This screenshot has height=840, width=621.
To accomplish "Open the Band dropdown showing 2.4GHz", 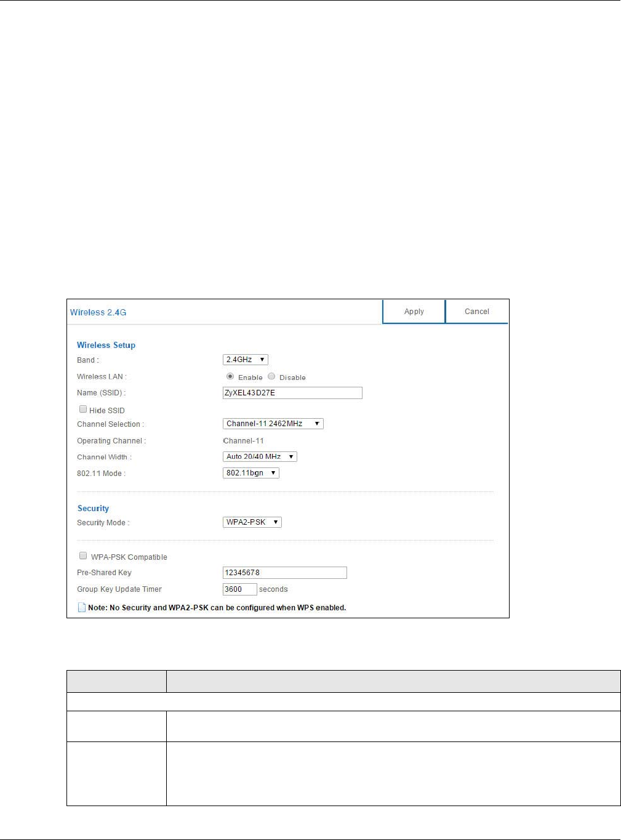I will pos(245,360).
